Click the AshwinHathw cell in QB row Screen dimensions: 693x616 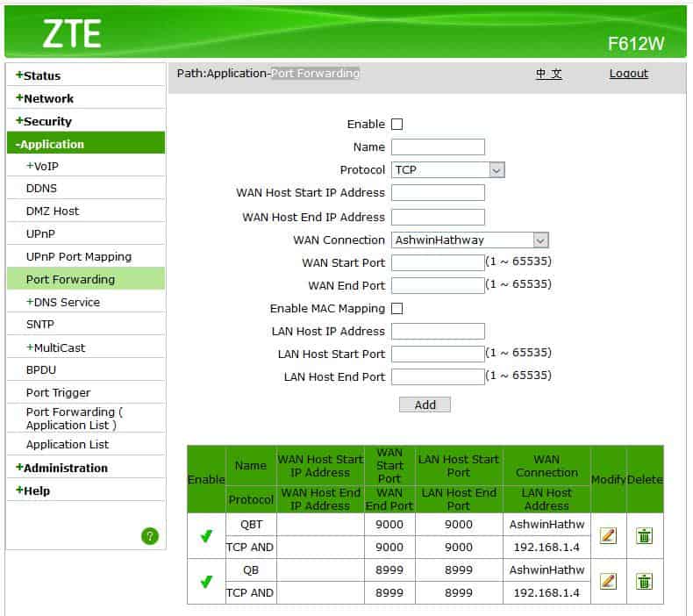tap(547, 570)
